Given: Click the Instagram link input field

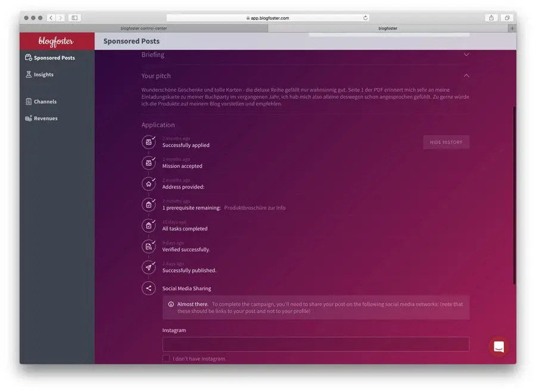Looking at the screenshot, I should point(316,344).
